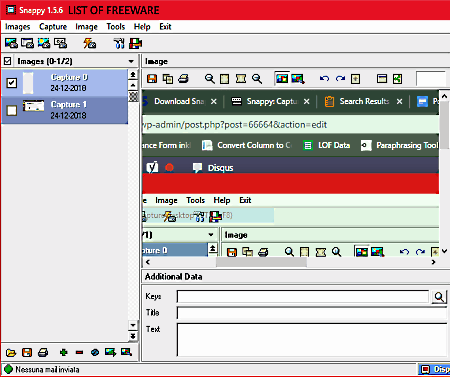Open the Image menu in menu bar
This screenshot has width=450, height=377.
click(x=86, y=27)
